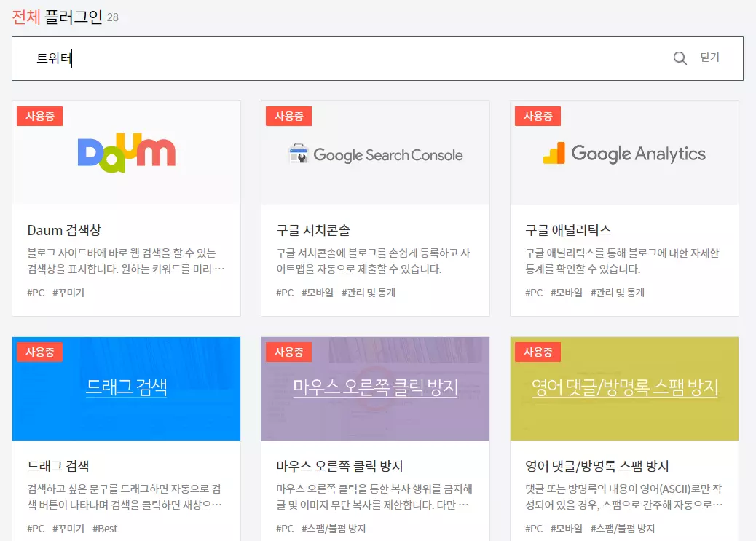Click #모바일 tag on 구글 서치콘솔 card

[x=318, y=293]
